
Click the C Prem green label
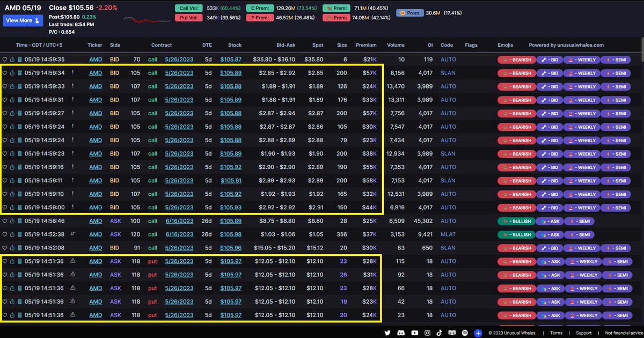coord(259,9)
